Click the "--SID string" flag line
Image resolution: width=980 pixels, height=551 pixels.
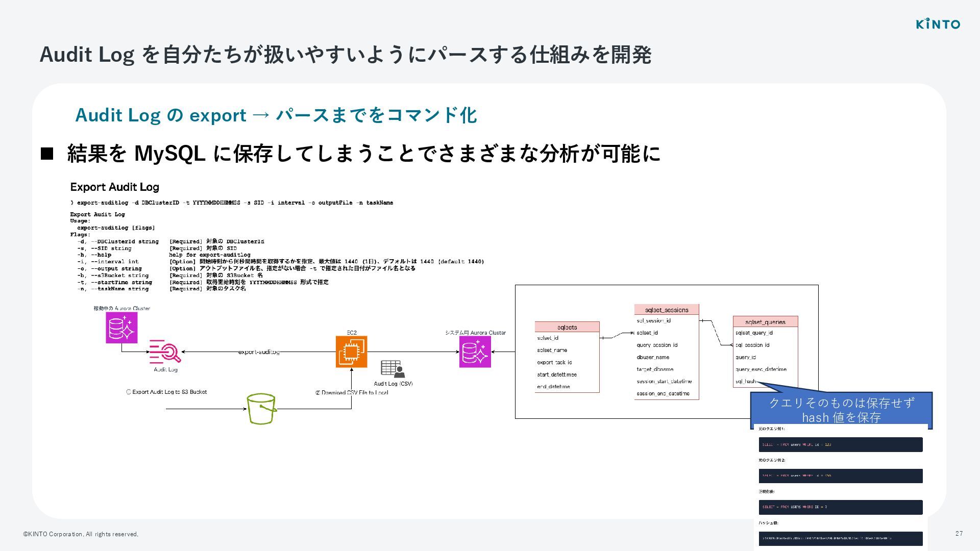(157, 248)
